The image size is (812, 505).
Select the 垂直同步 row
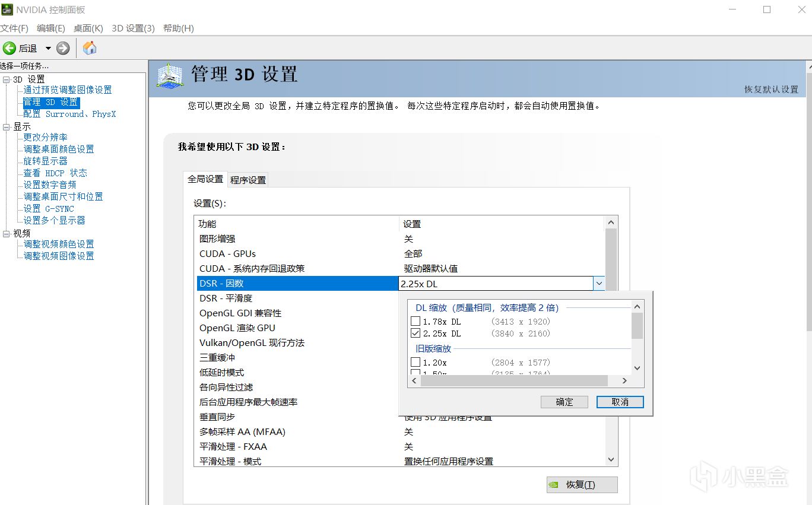point(297,417)
